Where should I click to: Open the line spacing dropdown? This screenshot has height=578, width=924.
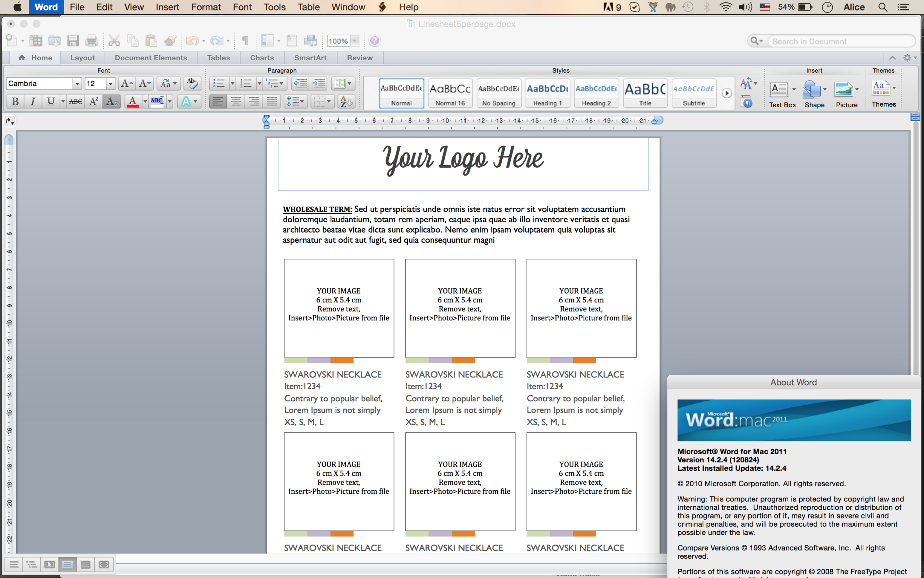point(296,102)
